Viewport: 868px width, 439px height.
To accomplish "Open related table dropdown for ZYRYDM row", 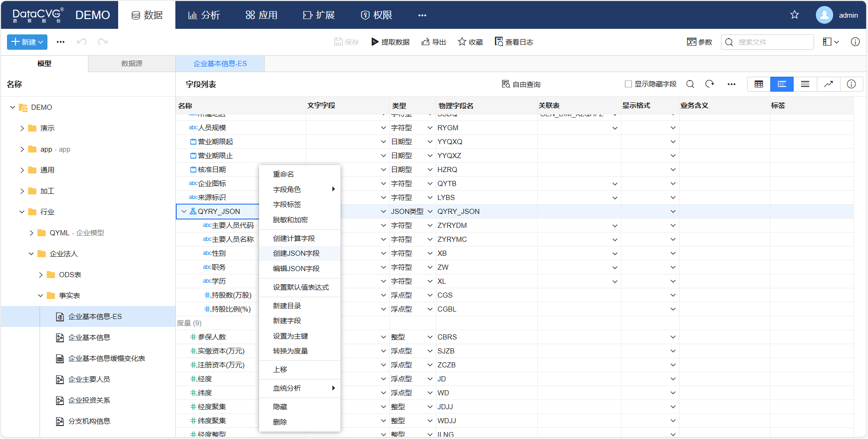I will point(615,226).
